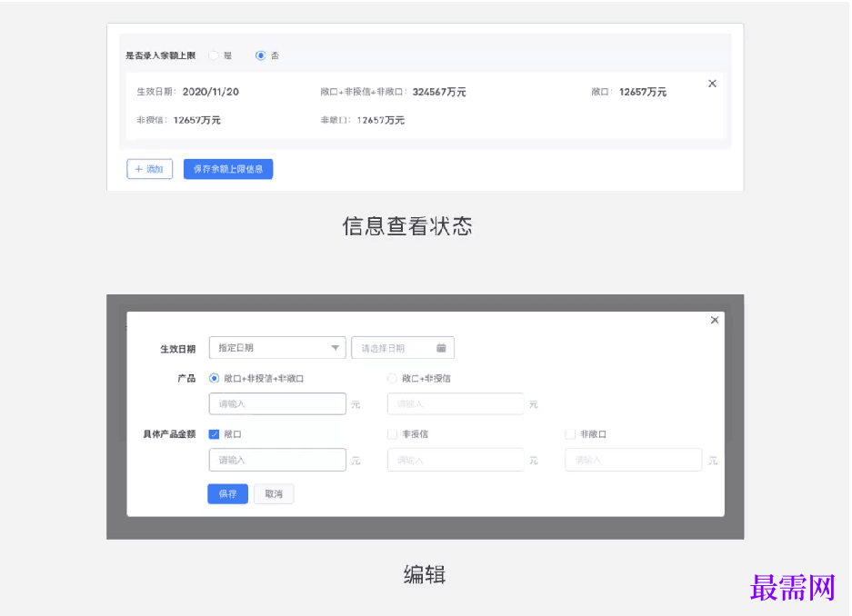Click the 非授信 12657万元 value
852x616 pixels.
point(196,120)
